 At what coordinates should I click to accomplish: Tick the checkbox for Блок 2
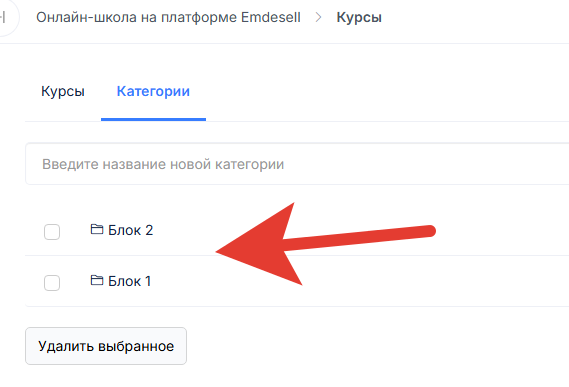tap(52, 232)
